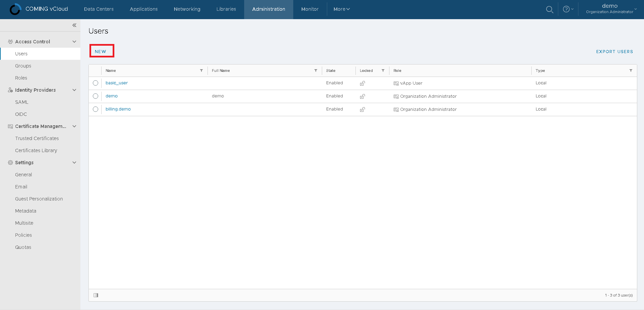This screenshot has width=644, height=310.
Task: Click the NEW user button
Action: click(x=101, y=51)
